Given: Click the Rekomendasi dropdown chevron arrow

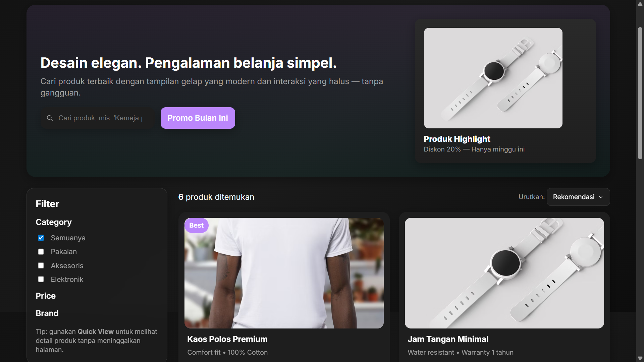Looking at the screenshot, I should point(601,197).
